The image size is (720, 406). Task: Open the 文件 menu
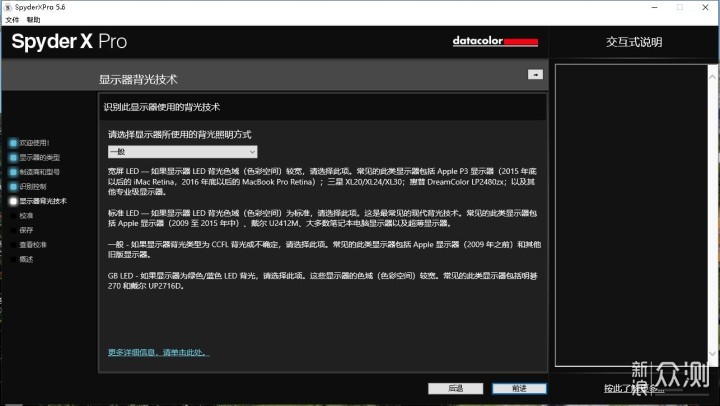12,20
